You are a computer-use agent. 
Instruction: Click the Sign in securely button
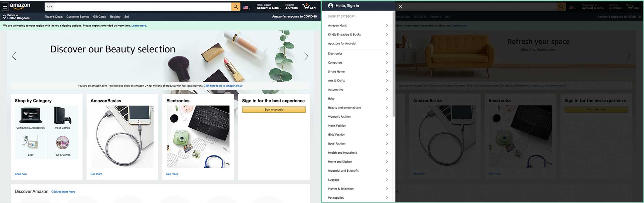[x=274, y=110]
